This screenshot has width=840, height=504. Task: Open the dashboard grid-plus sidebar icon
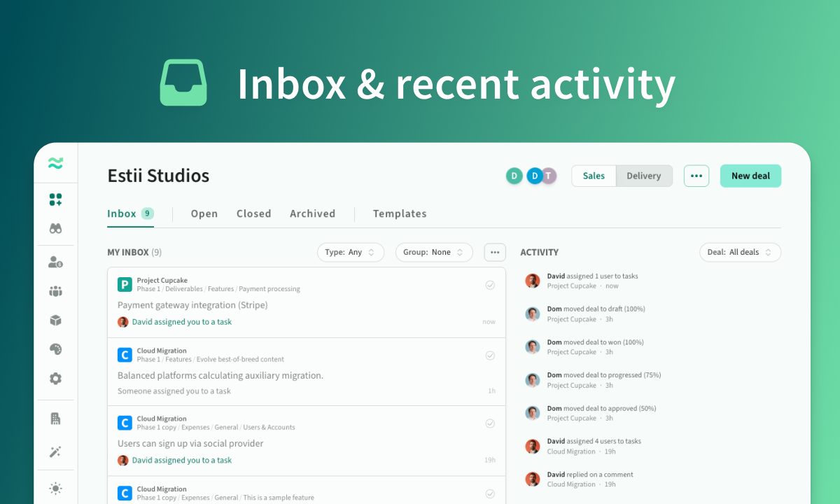(55, 199)
